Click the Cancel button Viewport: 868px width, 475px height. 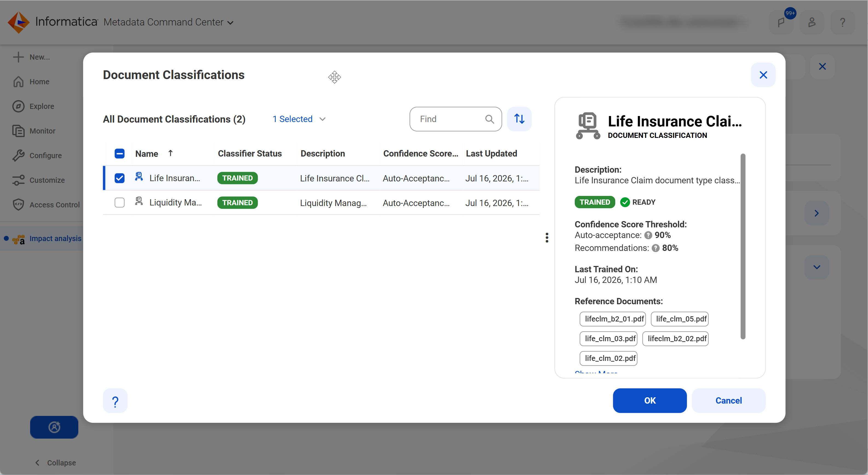(728, 400)
